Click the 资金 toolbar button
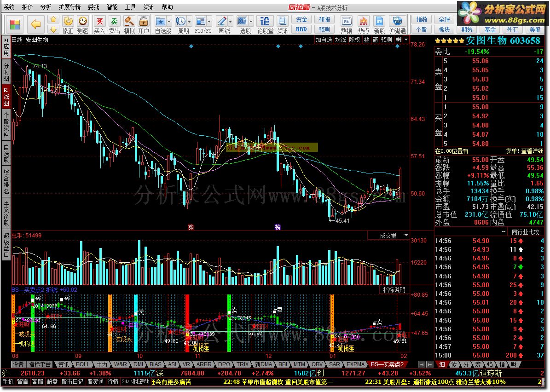The width and height of the screenshot is (550, 392). coord(301,19)
